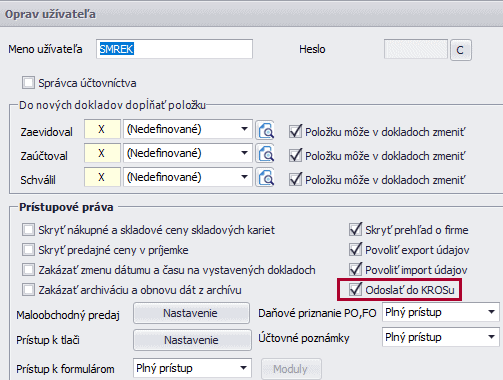Viewport: 503px width, 380px height.
Task: Click the yellow X field beside Zaúčtoval
Action: [102, 153]
